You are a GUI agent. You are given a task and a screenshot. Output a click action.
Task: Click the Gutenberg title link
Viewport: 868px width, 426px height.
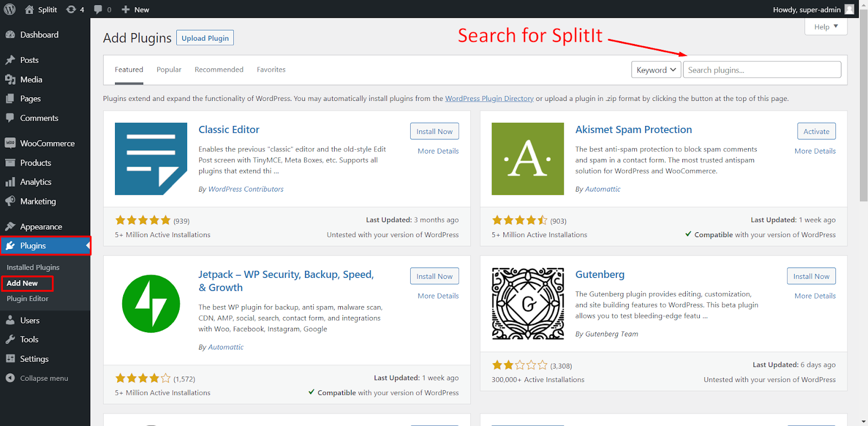(x=600, y=275)
